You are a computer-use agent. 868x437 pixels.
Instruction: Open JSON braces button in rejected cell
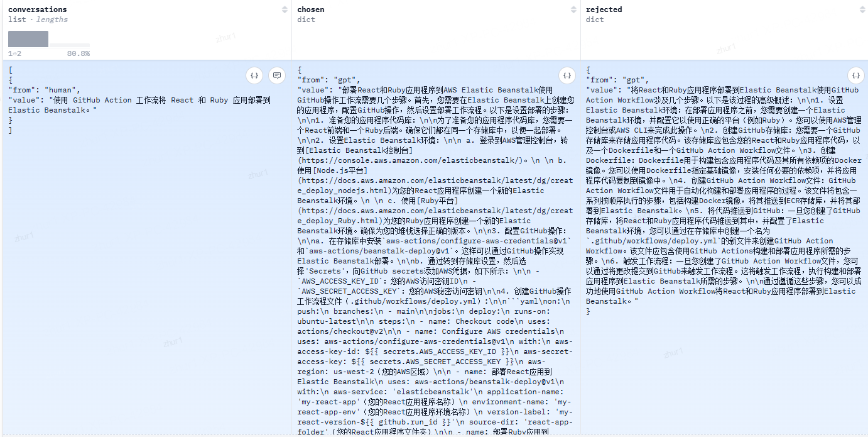[x=856, y=75]
